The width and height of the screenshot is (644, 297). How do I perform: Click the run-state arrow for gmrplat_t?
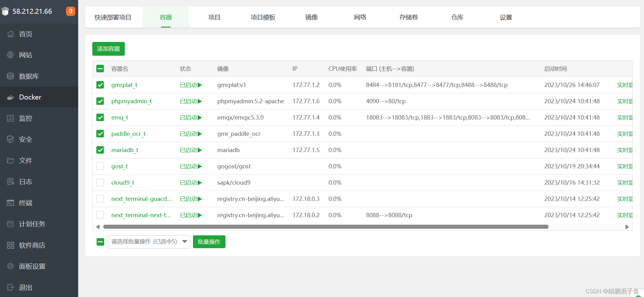pos(200,85)
